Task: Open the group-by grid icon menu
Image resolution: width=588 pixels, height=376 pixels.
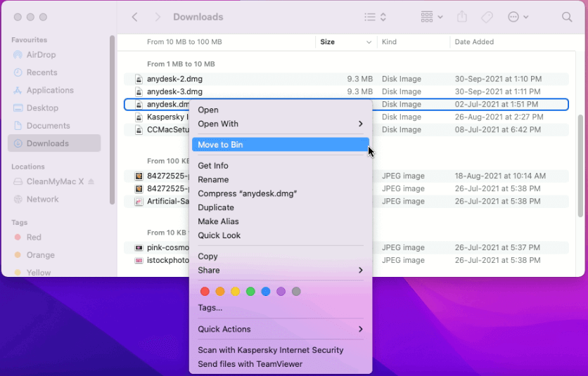Action: click(431, 17)
